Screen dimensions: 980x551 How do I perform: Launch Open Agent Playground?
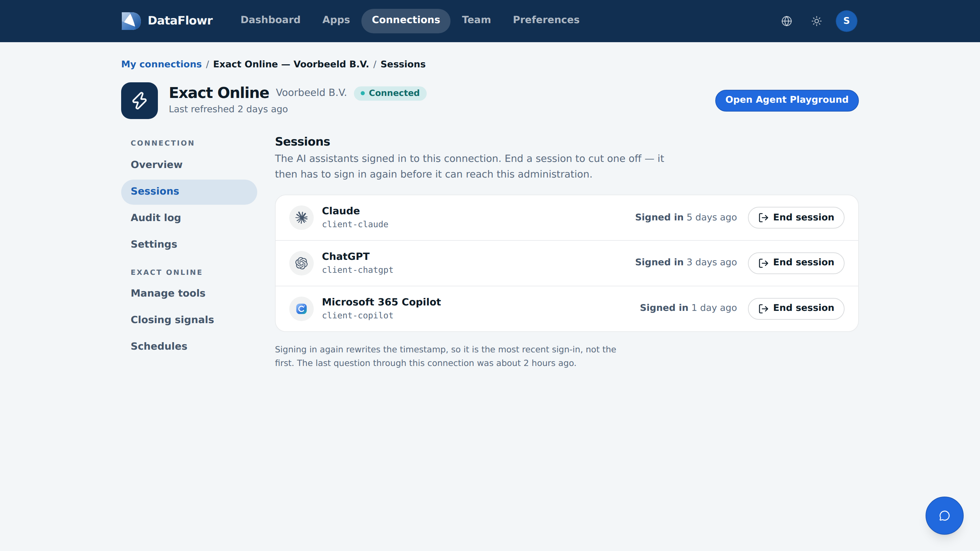(x=787, y=100)
